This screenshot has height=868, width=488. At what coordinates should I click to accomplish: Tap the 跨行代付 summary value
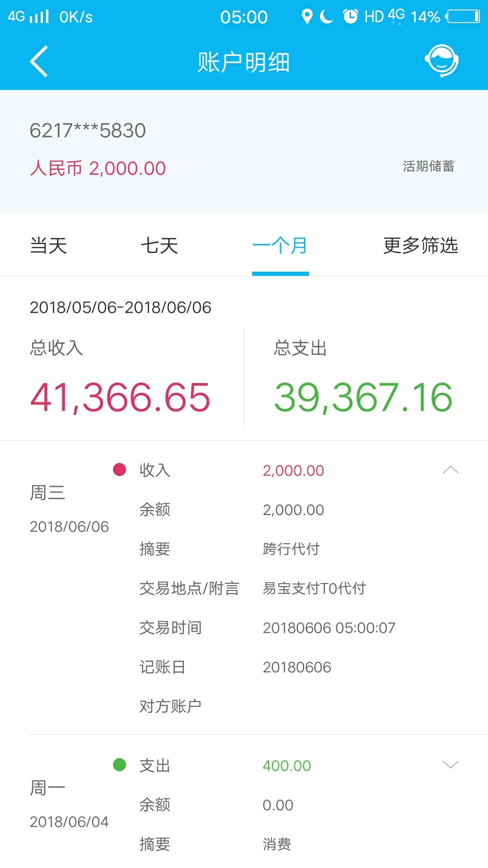291,549
